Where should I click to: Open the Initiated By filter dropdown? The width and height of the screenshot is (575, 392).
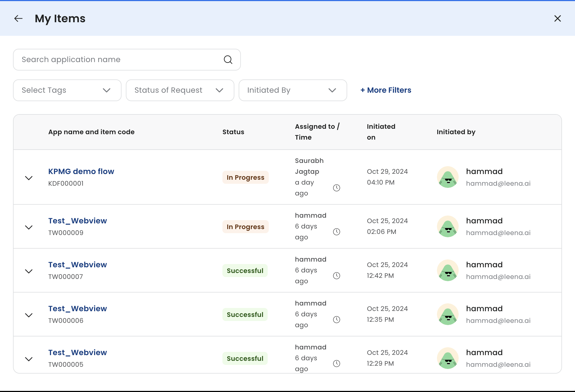[x=293, y=90]
